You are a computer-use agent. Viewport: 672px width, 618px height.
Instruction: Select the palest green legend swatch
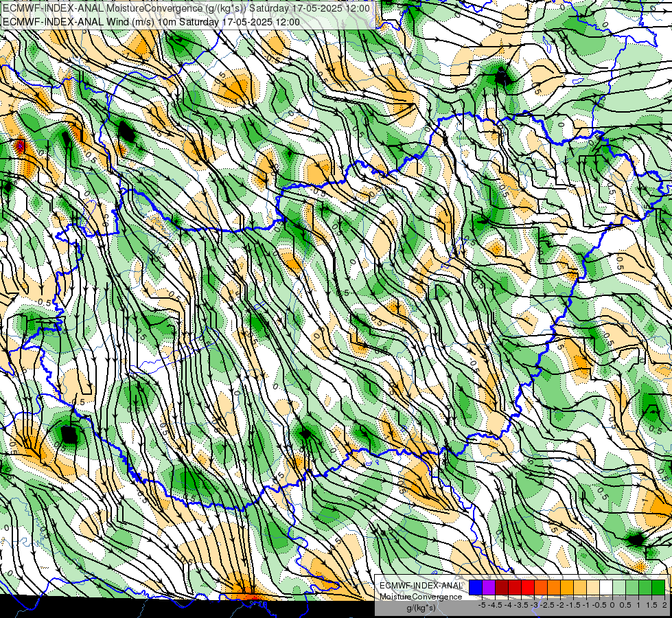[619, 587]
